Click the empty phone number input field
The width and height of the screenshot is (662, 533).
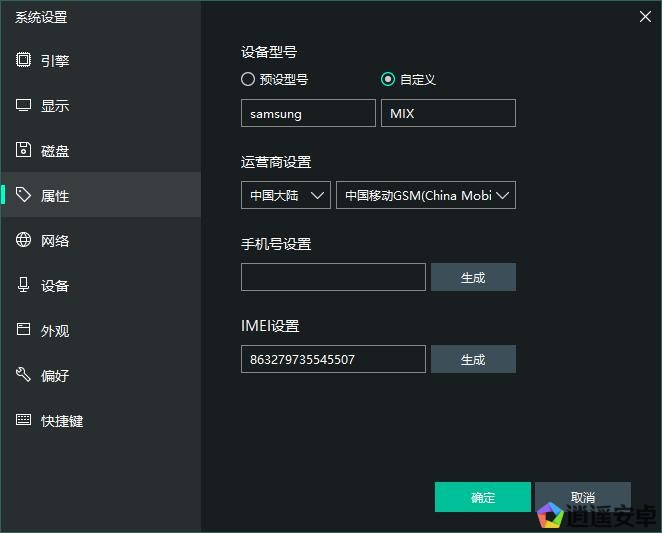(333, 277)
